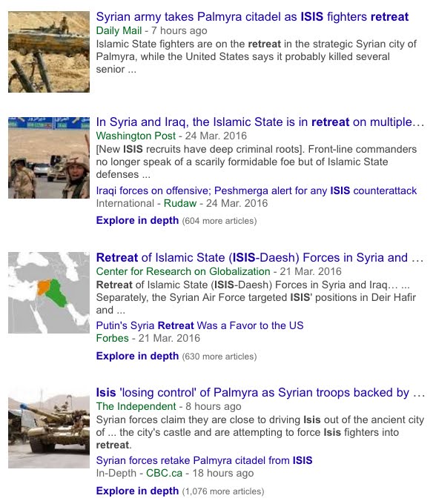Click the Rudaw source link
This screenshot has width=433, height=504.
180,203
